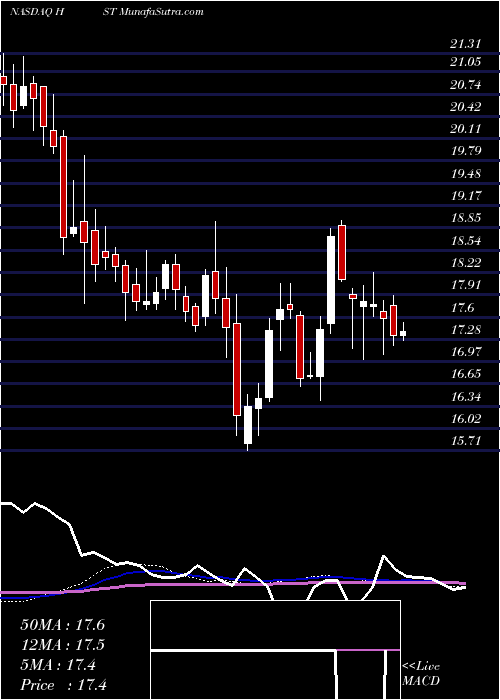500x700 pixels.
Task: Click the 17.91 axis value
Action: 465,285
